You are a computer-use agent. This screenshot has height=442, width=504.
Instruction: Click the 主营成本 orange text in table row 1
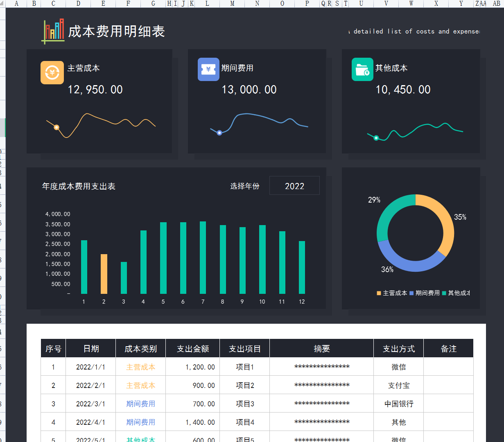coord(140,367)
